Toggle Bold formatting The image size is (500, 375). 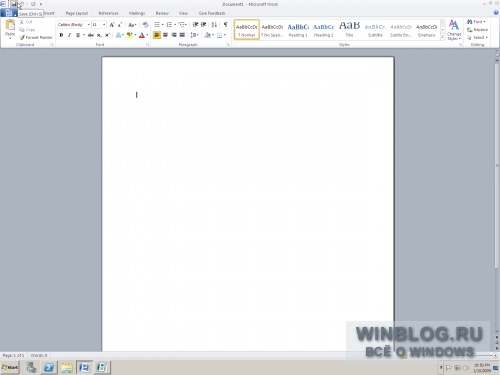point(61,35)
